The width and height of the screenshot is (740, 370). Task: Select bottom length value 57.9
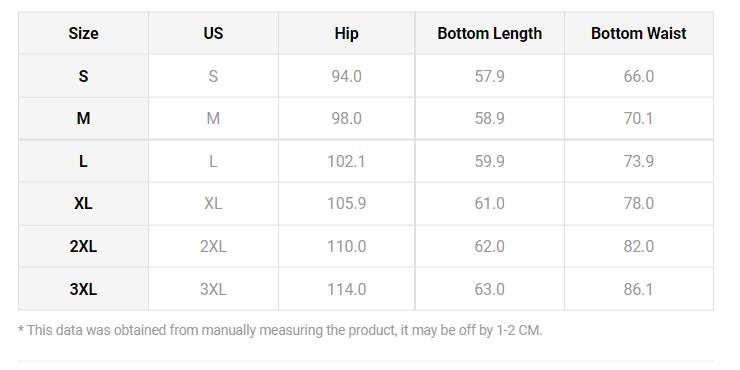tap(489, 76)
